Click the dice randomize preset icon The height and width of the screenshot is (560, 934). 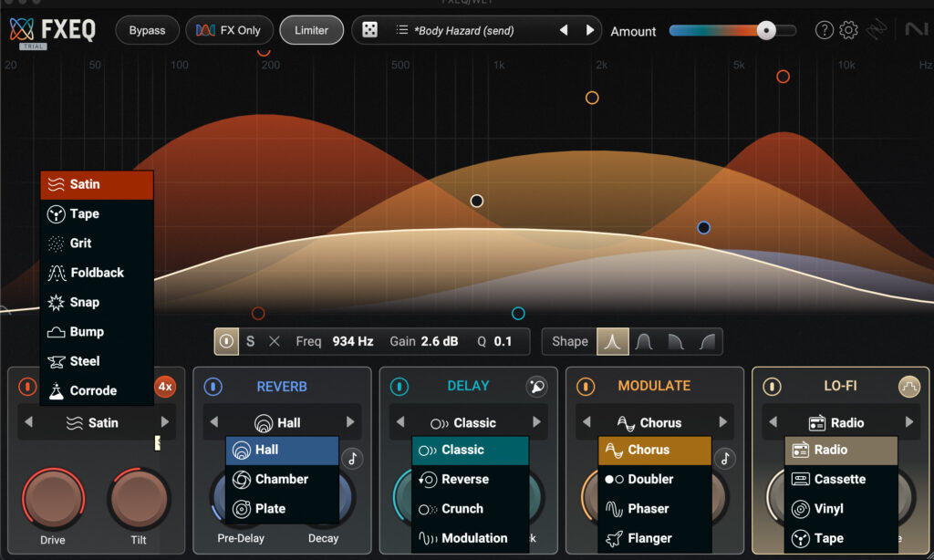coord(369,30)
